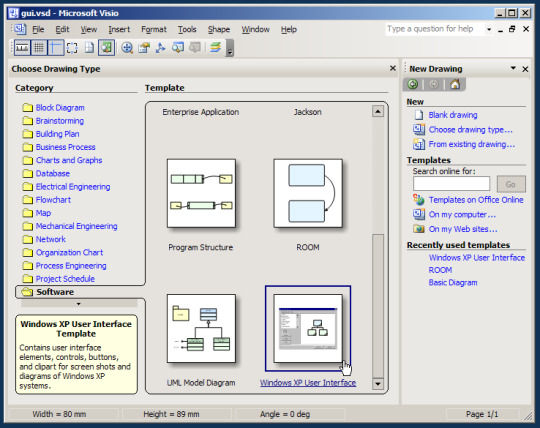Open New Drawing task pane dropdown
540x428 pixels.
click(513, 68)
